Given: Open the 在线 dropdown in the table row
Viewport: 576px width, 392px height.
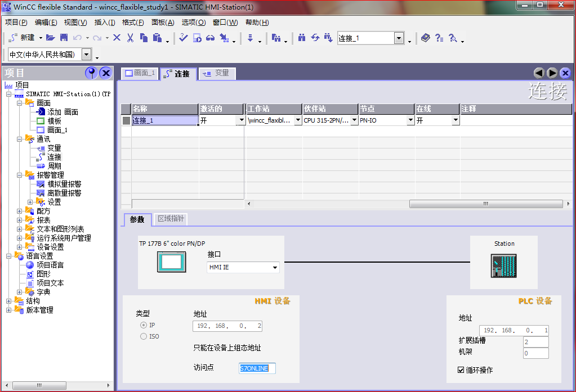Looking at the screenshot, I should point(456,120).
